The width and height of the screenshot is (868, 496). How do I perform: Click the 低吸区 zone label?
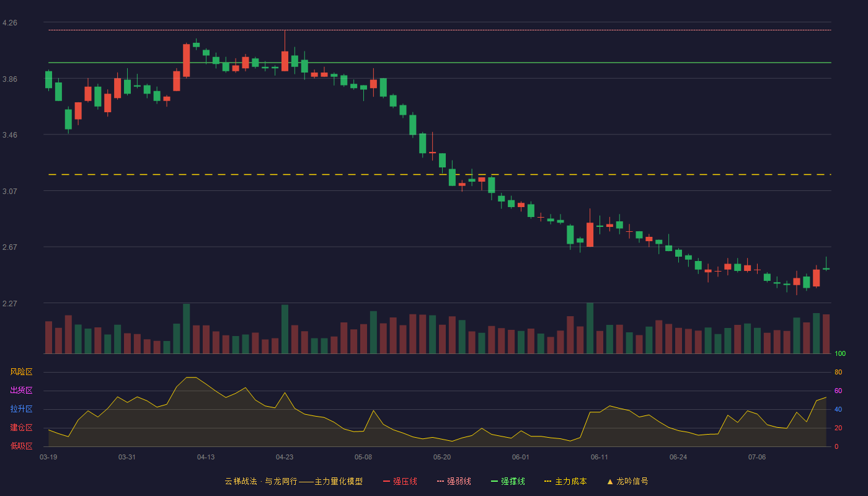(x=21, y=446)
